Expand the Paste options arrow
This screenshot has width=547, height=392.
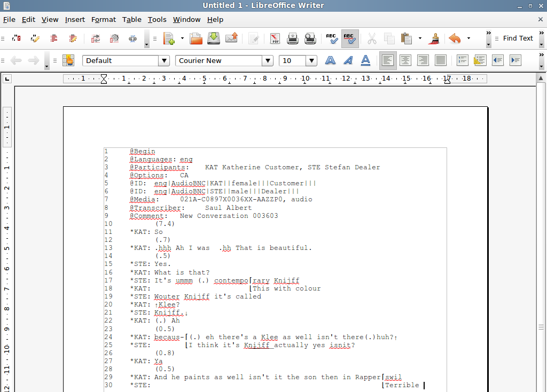(x=420, y=38)
